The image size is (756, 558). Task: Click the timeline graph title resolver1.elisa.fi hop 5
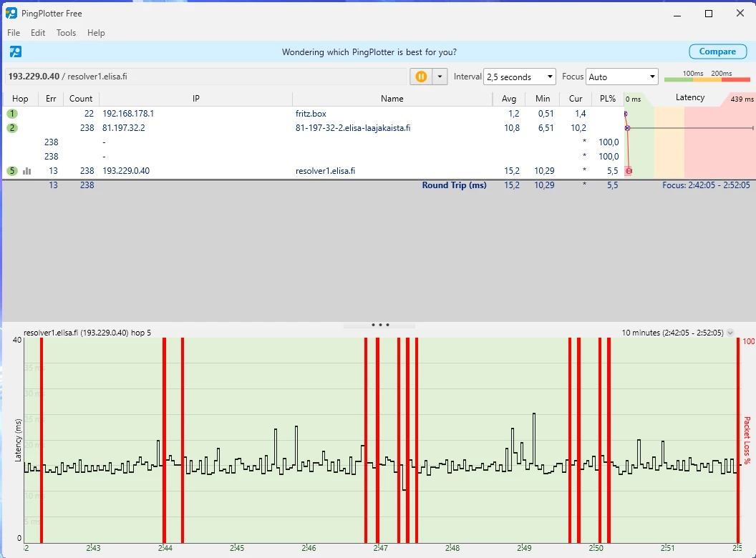click(x=87, y=333)
